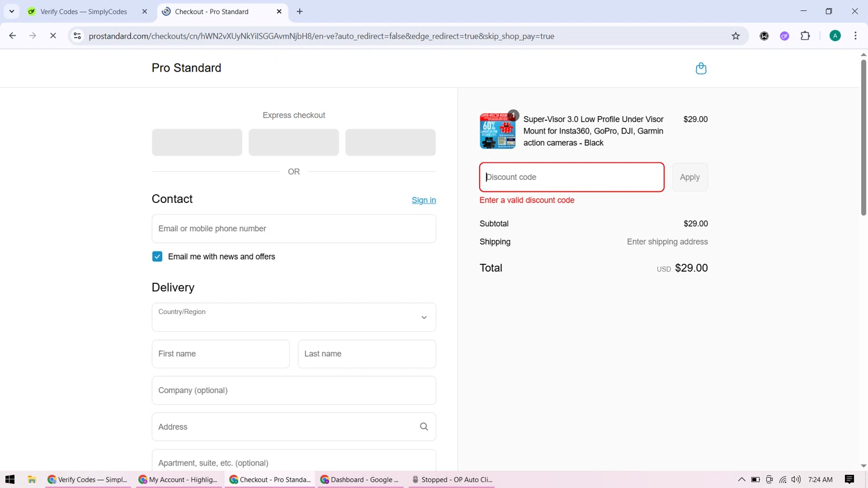The width and height of the screenshot is (868, 488).
Task: Open File Explorer from taskbar
Action: (32, 479)
